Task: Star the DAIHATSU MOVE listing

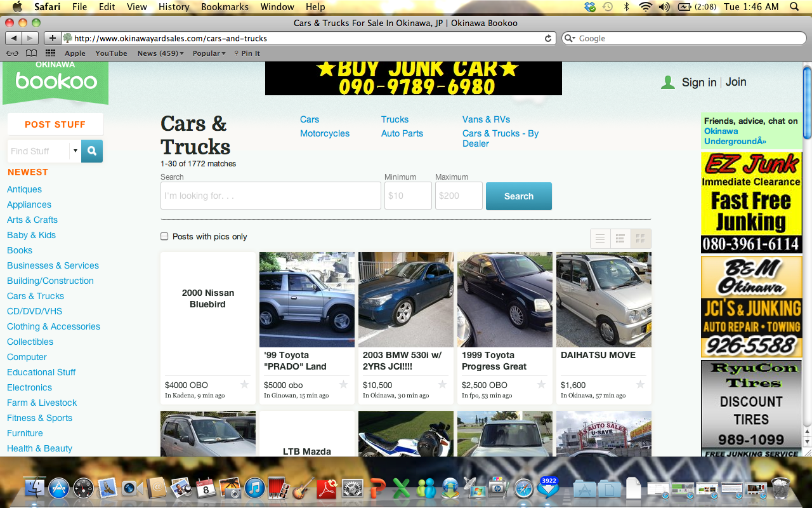Action: (640, 384)
